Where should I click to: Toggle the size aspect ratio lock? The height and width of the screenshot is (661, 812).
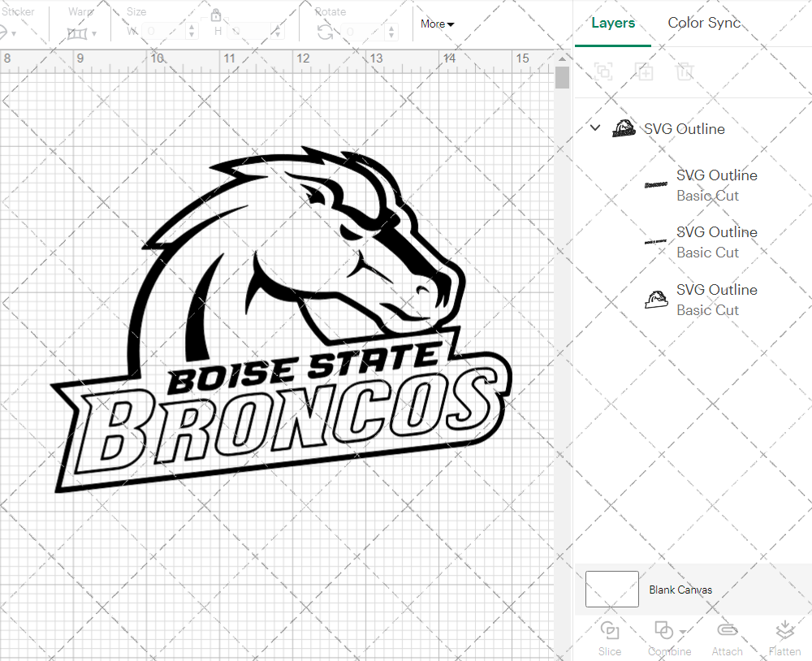pos(216,15)
